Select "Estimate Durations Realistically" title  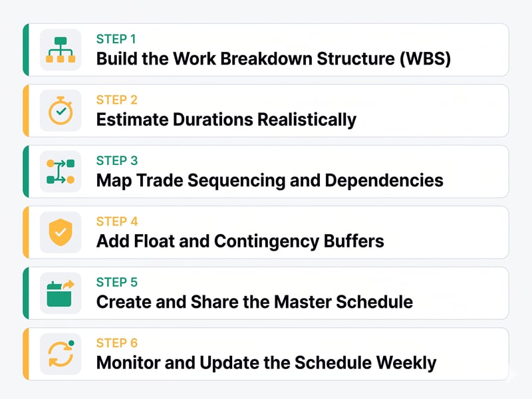(226, 120)
